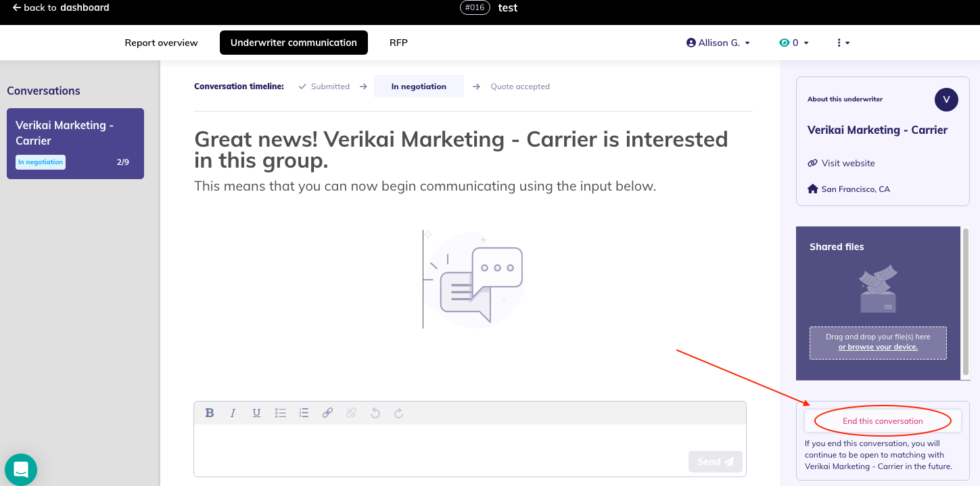Click the insert link icon
Screen dimensions: 980x486
(x=327, y=413)
